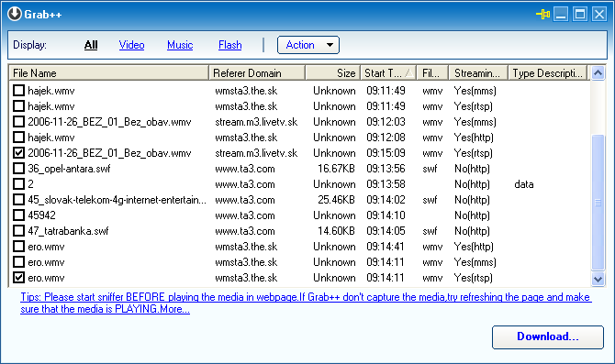This screenshot has width=615, height=364.
Task: Click the 09:14:02 start time cell
Action: click(x=386, y=200)
